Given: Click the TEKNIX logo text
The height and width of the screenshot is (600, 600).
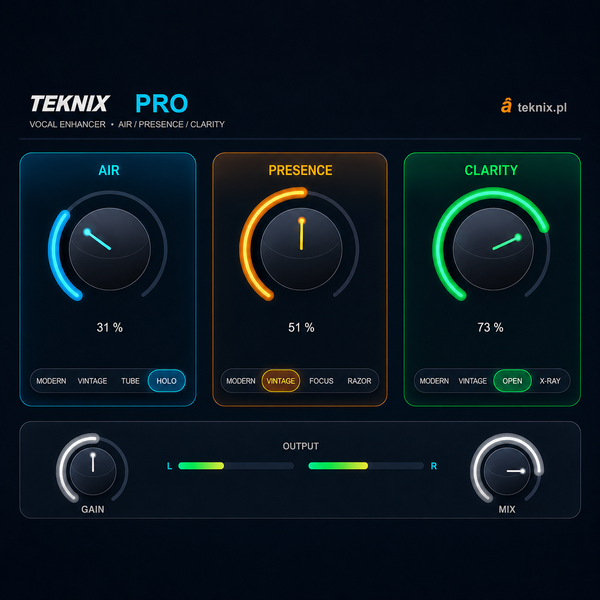Looking at the screenshot, I should pos(70,104).
